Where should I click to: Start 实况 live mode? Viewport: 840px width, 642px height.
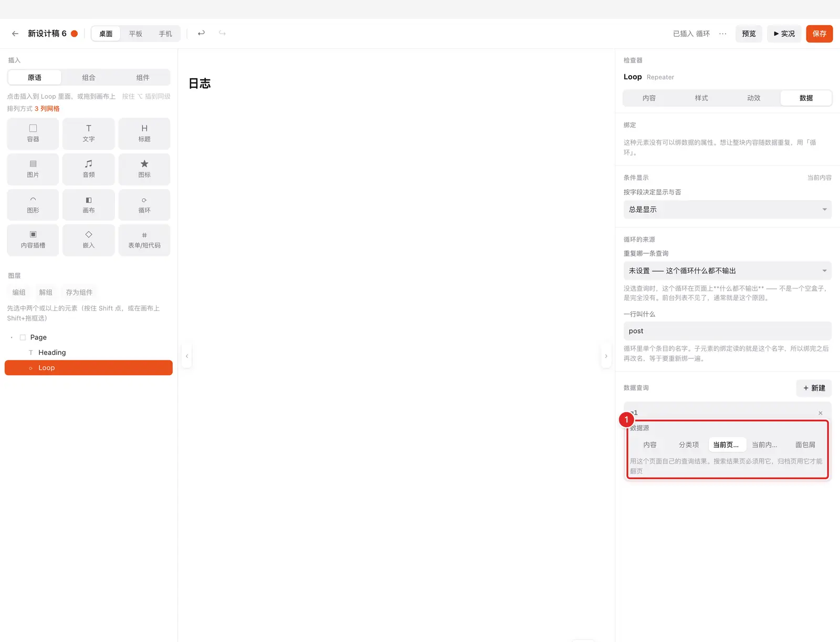(x=784, y=34)
